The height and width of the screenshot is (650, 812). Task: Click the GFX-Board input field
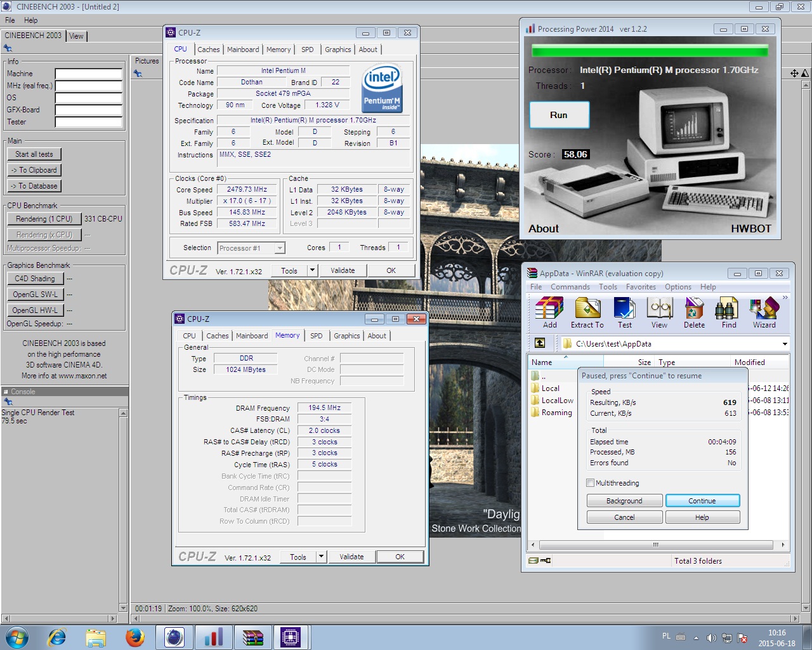pyautogui.click(x=88, y=110)
